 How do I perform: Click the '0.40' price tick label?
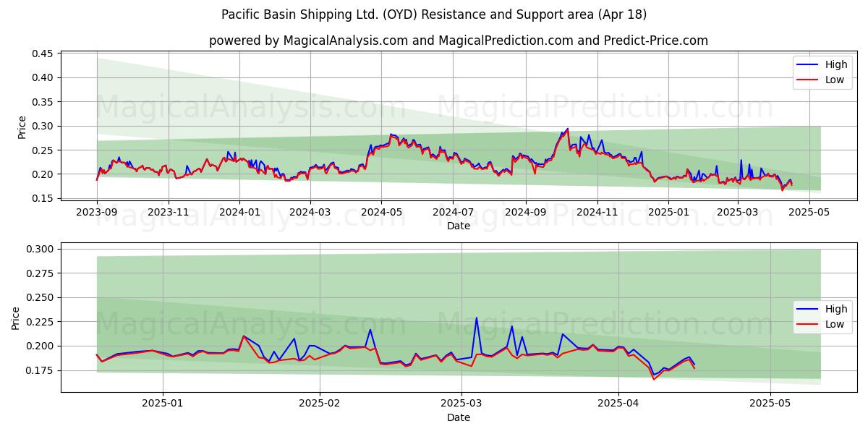tap(43, 77)
